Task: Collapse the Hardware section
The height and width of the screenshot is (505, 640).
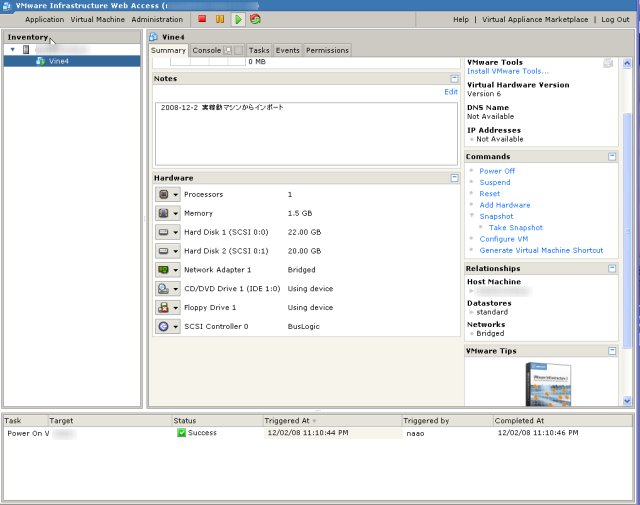Action: (454, 178)
